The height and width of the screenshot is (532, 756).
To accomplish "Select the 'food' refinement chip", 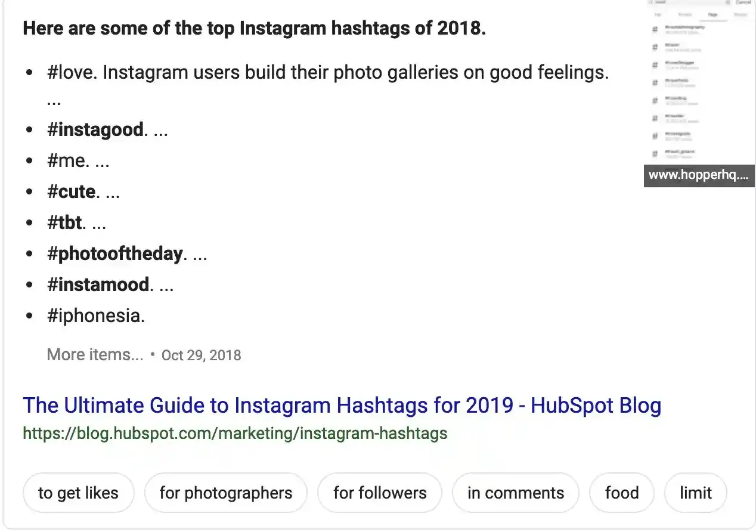I will coord(622,493).
